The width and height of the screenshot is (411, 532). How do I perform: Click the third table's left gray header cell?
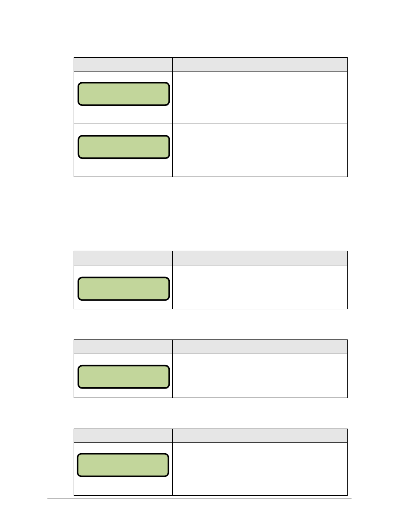pos(123,347)
